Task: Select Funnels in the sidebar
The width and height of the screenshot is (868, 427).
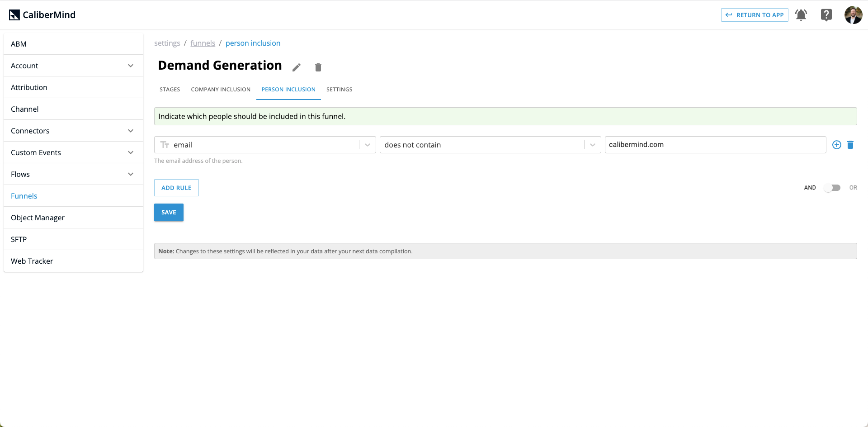Action: click(73, 196)
